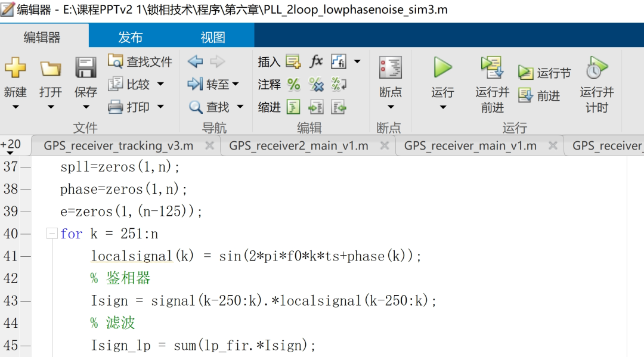
Task: Switch to the 发布 ribbon tab
Action: pos(130,37)
